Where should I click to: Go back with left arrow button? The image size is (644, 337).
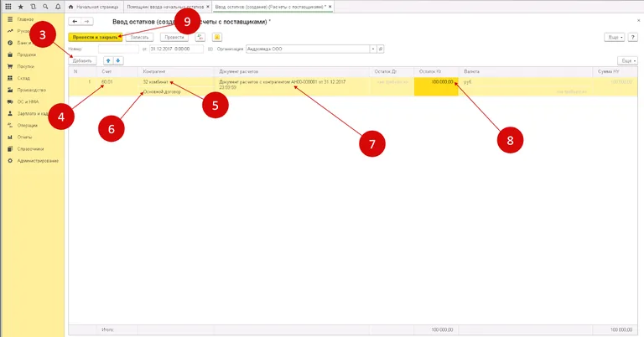[x=75, y=21]
